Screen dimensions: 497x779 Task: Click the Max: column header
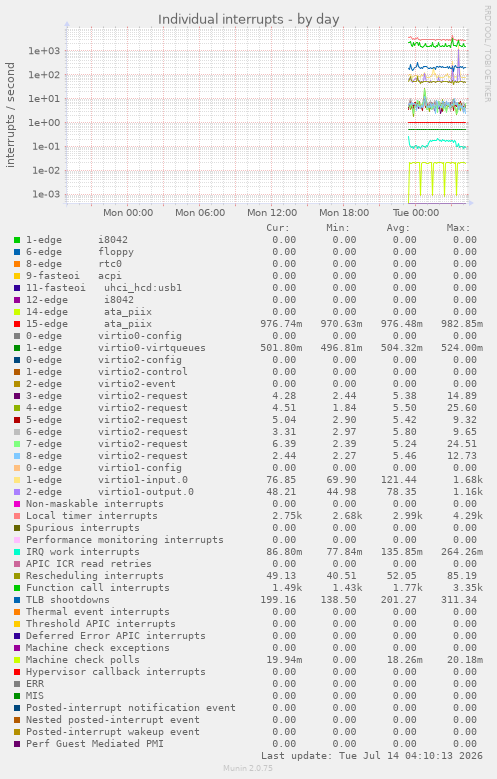coord(458,228)
